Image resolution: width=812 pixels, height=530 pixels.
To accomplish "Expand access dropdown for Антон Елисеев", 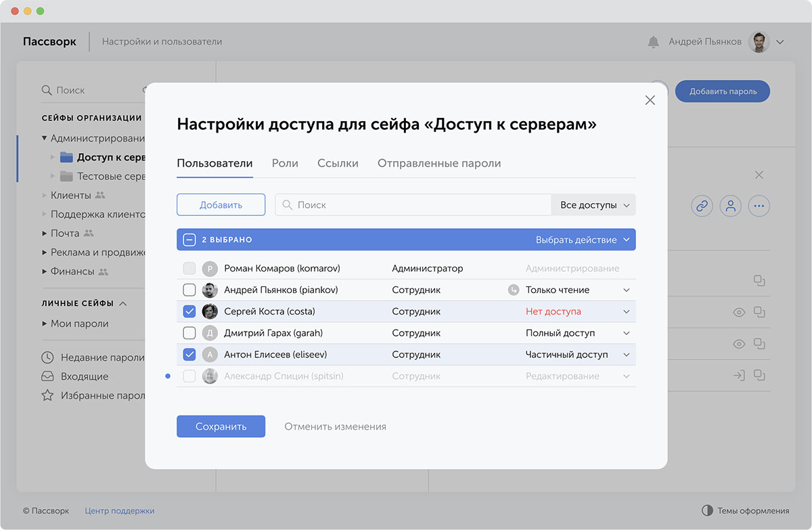I will coord(626,355).
